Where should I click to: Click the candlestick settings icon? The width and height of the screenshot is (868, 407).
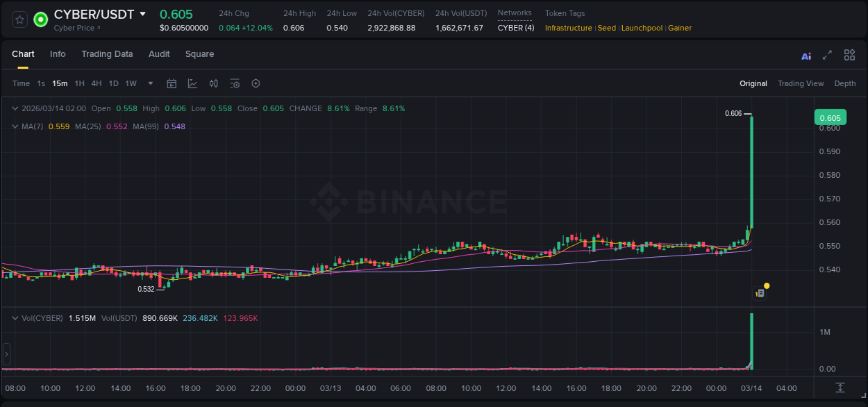click(x=214, y=83)
